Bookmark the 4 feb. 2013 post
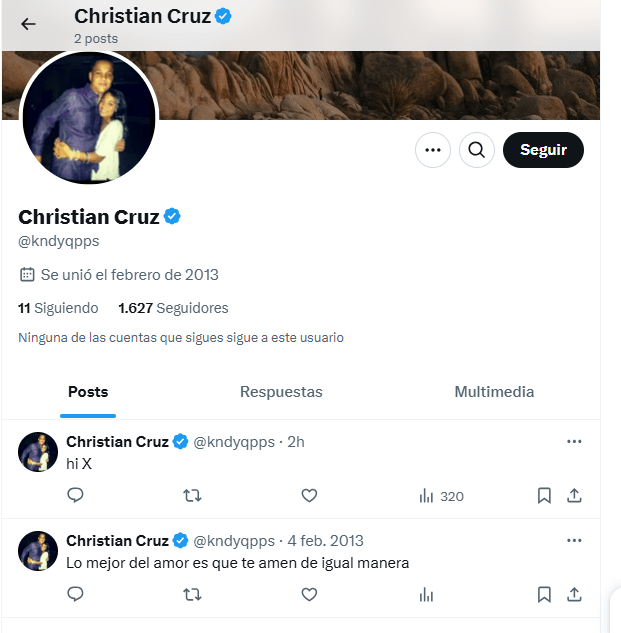The height and width of the screenshot is (633, 621). point(544,594)
